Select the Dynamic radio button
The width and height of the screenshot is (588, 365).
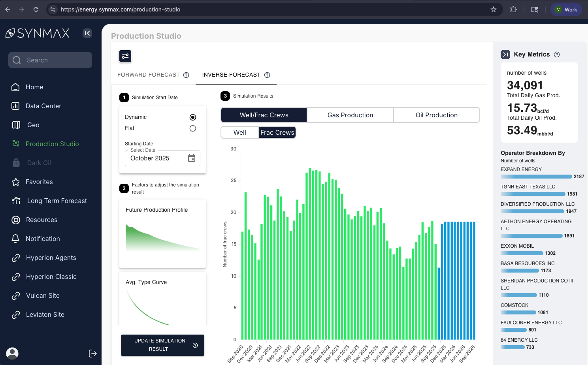click(193, 117)
